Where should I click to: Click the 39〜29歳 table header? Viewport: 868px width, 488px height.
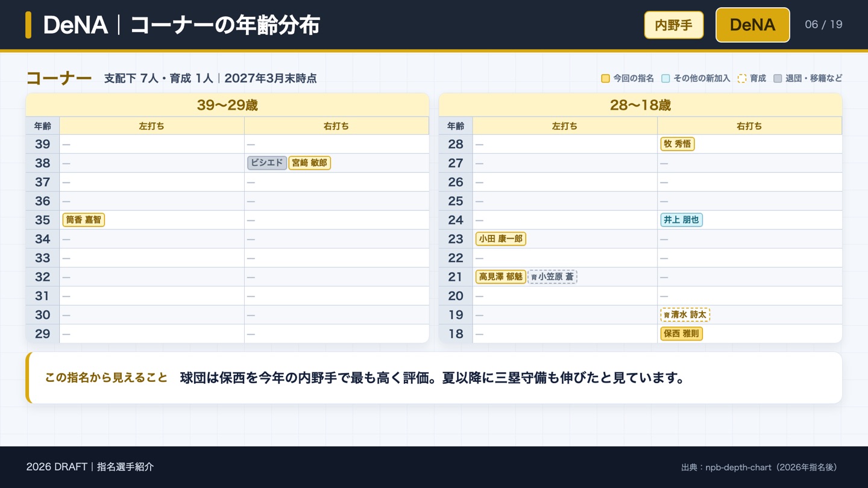coord(227,105)
